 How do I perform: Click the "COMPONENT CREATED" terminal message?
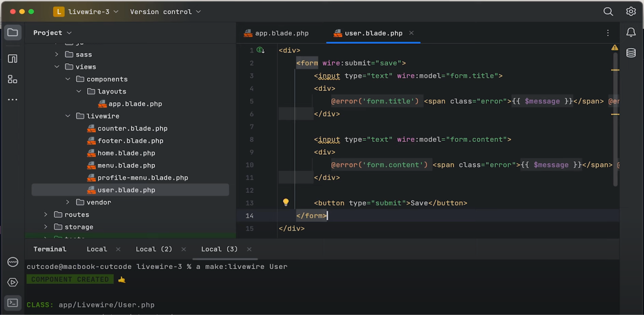[70, 279]
